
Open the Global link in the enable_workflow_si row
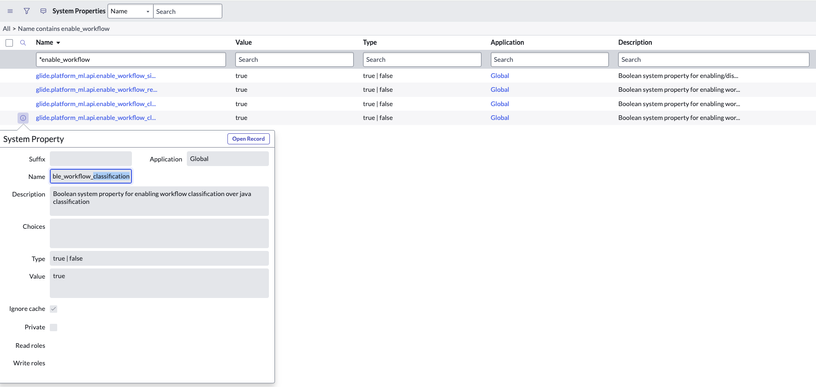point(500,76)
